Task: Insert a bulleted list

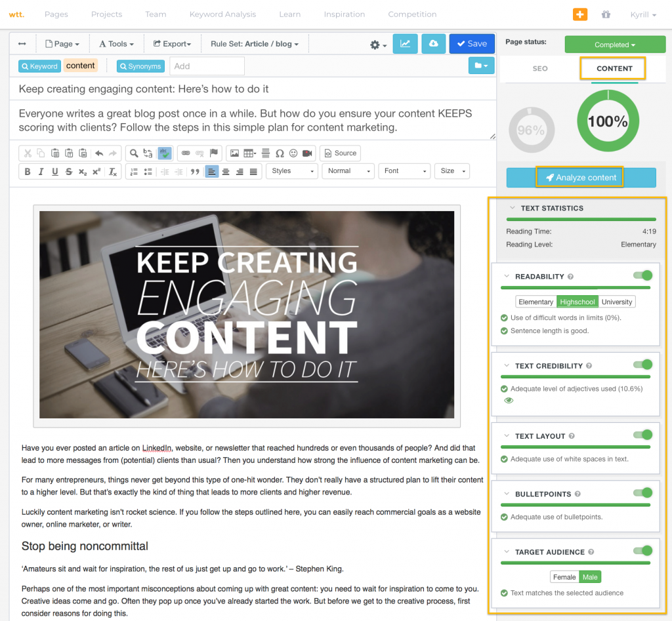Action: (x=148, y=172)
